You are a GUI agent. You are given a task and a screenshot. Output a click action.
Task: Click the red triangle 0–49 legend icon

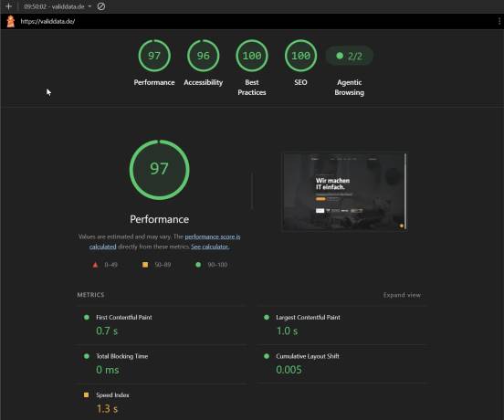95,265
